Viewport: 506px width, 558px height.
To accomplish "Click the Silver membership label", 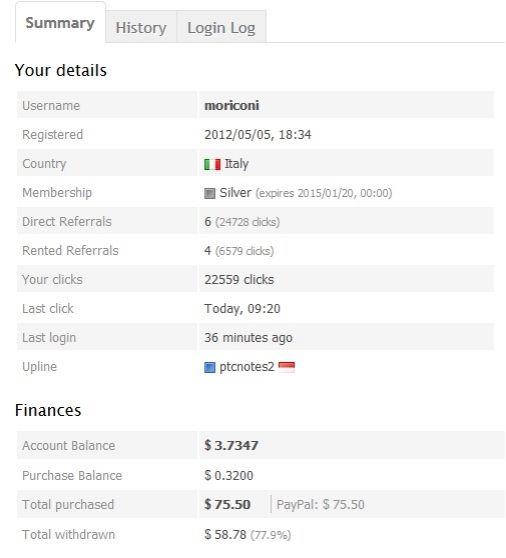I will pos(235,193).
